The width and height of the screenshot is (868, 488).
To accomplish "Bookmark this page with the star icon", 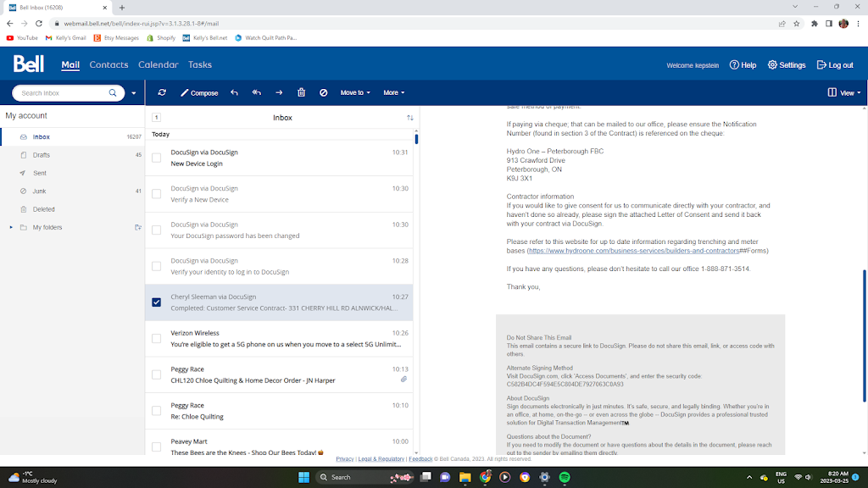I will [797, 24].
